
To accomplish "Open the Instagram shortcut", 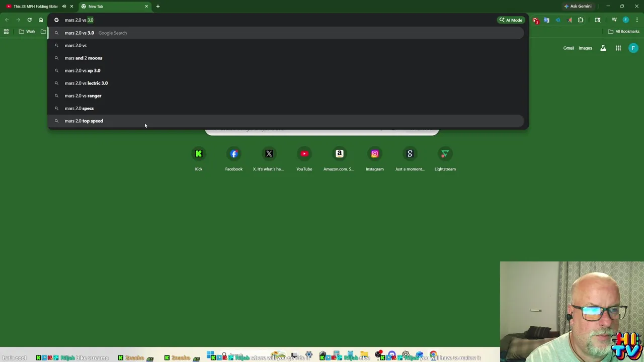I will (375, 159).
